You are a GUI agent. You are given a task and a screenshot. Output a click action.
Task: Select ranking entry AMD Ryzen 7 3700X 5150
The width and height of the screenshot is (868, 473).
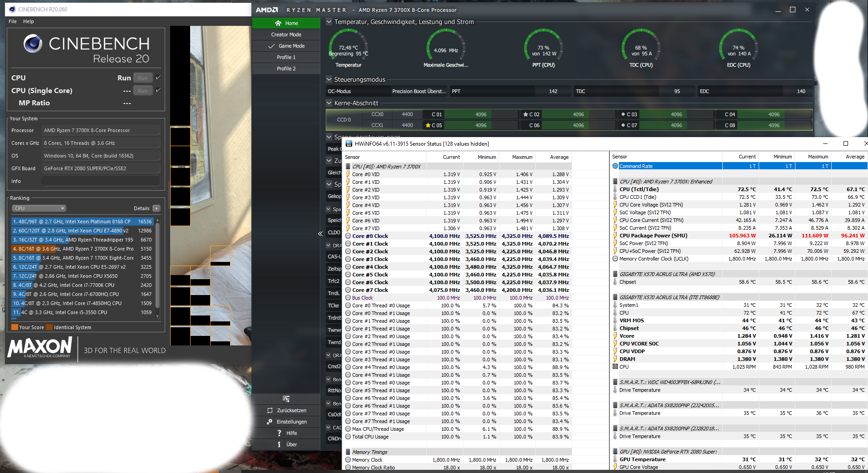click(x=83, y=249)
